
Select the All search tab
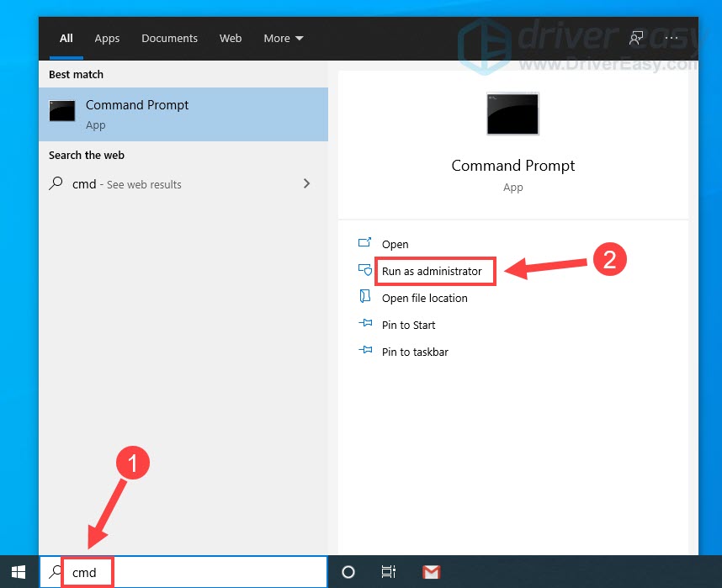[66, 39]
